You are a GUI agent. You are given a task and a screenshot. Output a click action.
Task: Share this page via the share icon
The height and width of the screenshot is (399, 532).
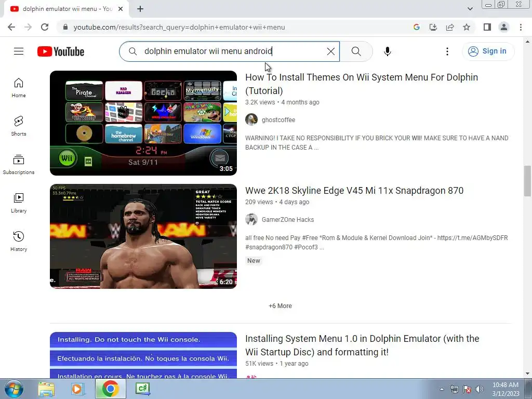450,27
